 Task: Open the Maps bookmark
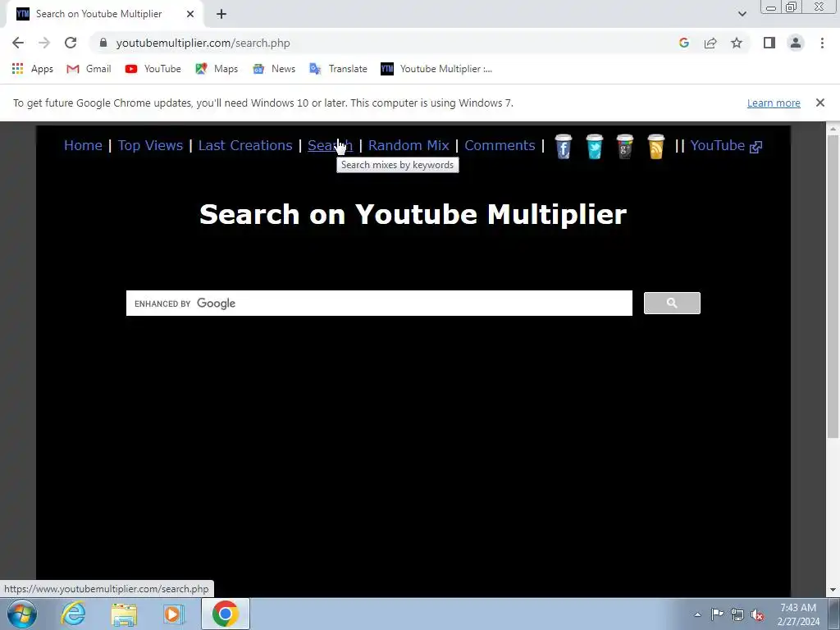217,69
